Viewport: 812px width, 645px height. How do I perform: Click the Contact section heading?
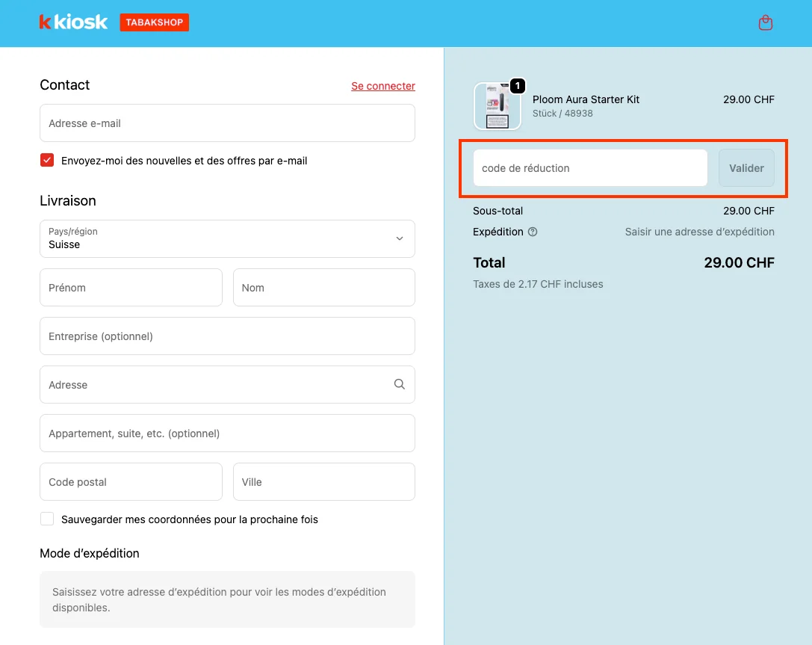pyautogui.click(x=65, y=85)
